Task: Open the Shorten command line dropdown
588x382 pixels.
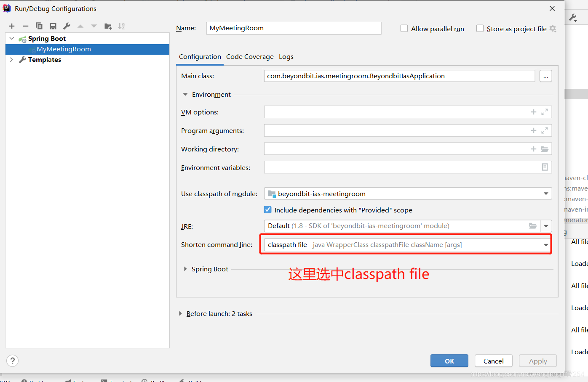Action: 546,245
